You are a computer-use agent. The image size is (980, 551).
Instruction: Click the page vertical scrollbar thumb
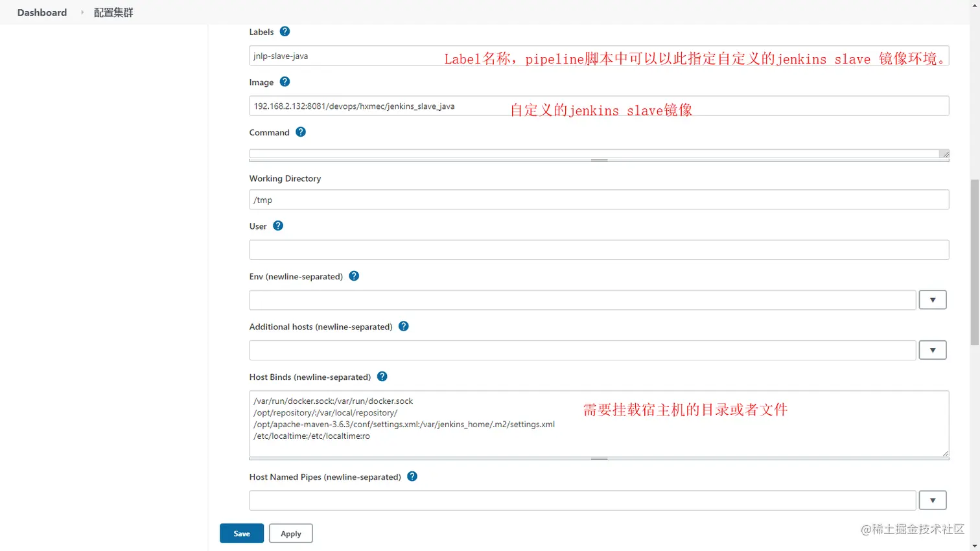tap(974, 263)
